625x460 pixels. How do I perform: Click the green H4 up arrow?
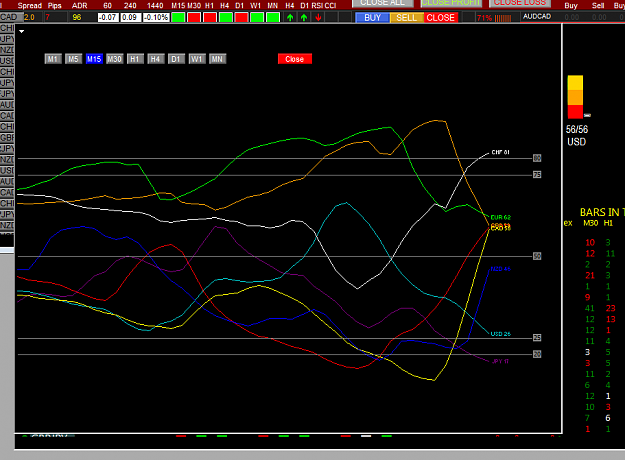click(290, 18)
